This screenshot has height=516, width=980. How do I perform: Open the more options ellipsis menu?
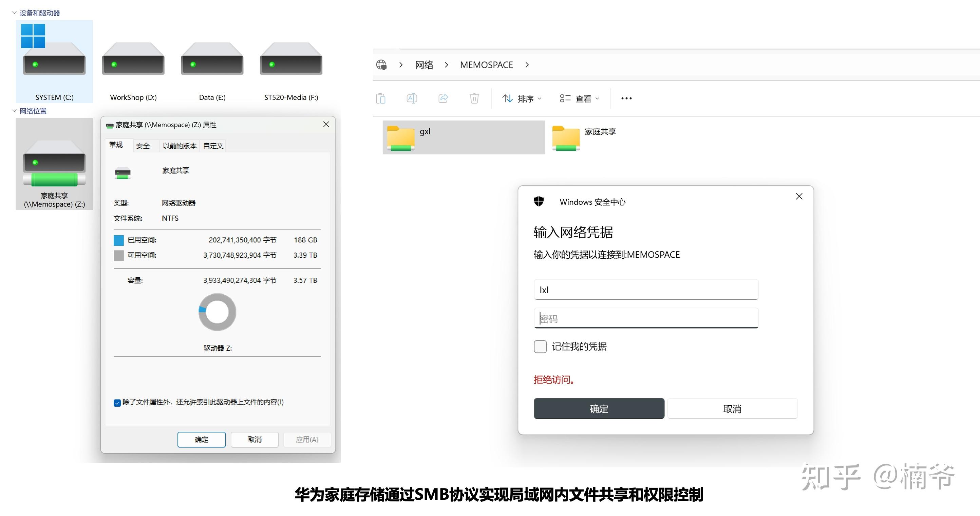pyautogui.click(x=626, y=98)
